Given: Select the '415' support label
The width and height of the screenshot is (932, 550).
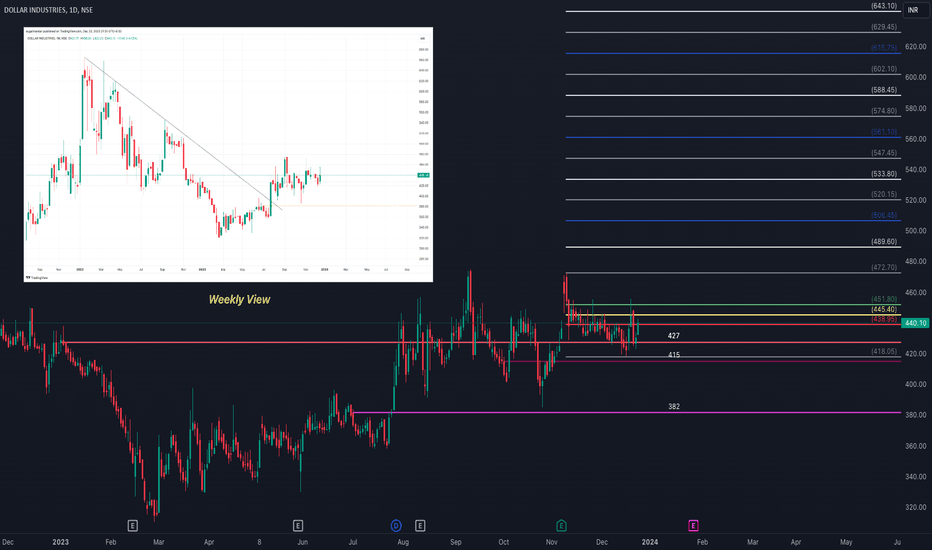Looking at the screenshot, I should [x=673, y=355].
